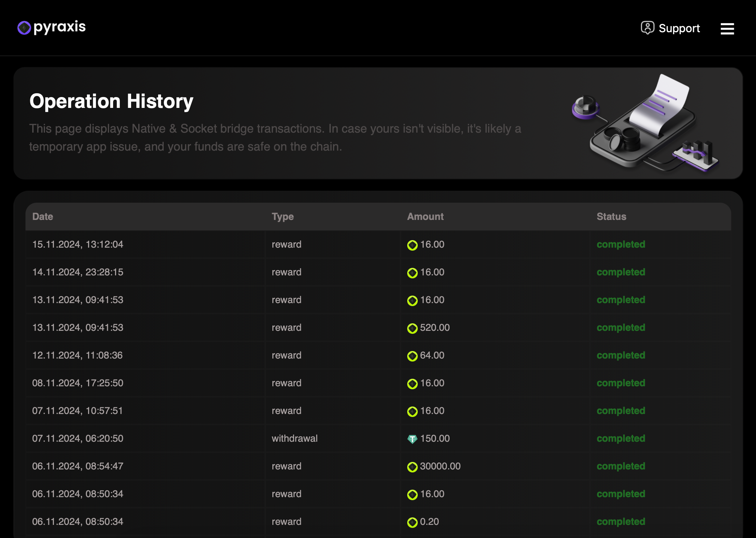The width and height of the screenshot is (756, 538).
Task: Click the Status column header
Action: (x=611, y=217)
